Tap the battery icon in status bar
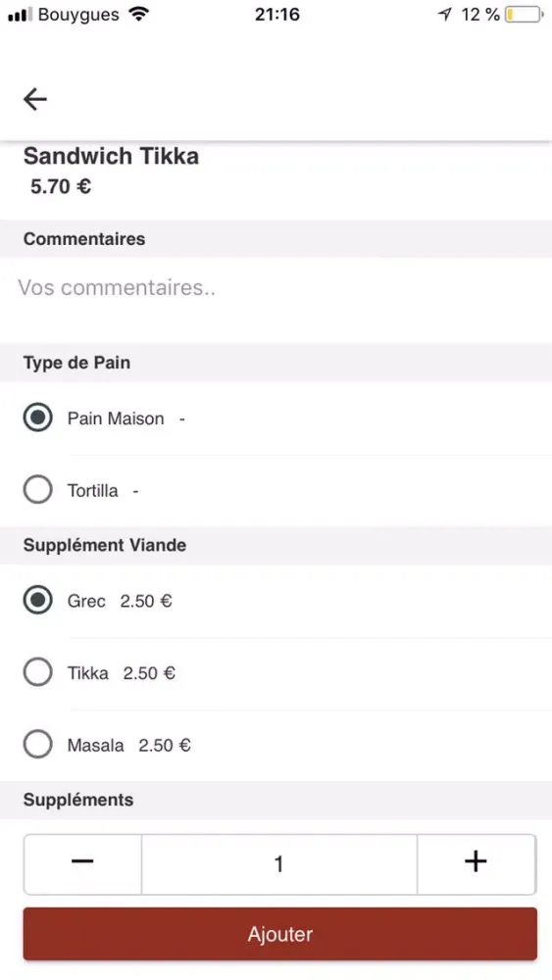Image resolution: width=552 pixels, height=980 pixels. (x=524, y=15)
